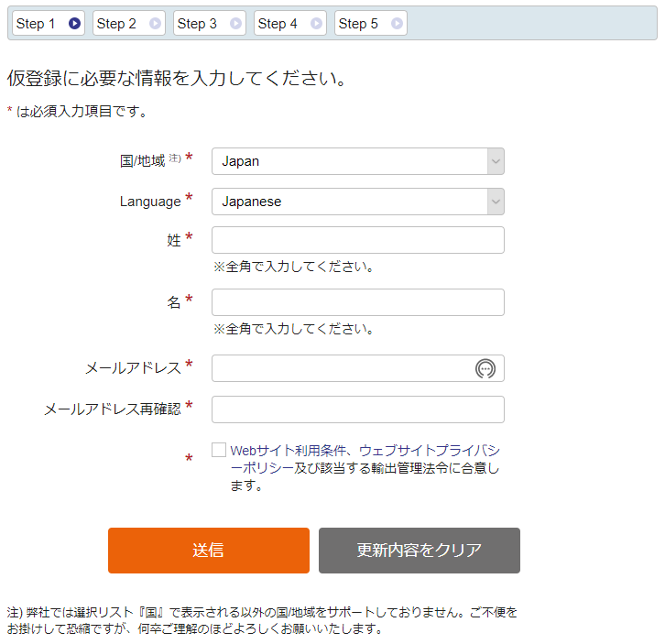Open the 国/地域 dropdown showing Japan
Image resolution: width=665 pixels, height=644 pixels.
point(358,161)
